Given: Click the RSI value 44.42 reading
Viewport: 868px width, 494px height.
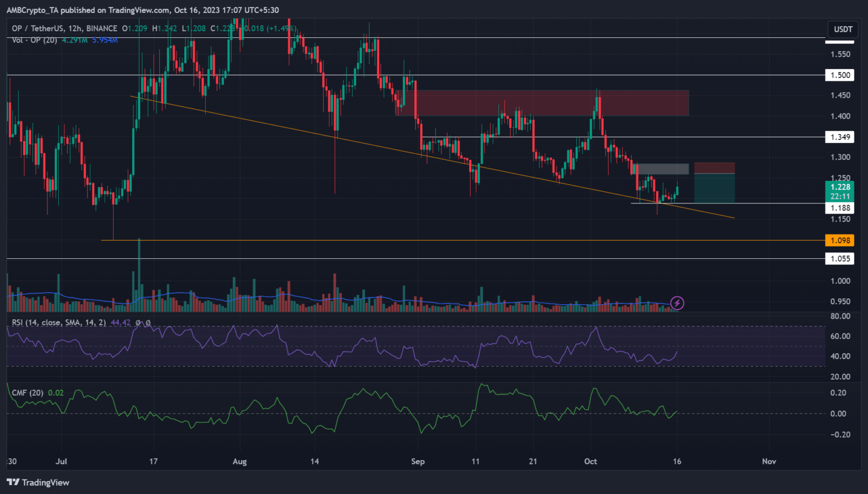Looking at the screenshot, I should [120, 323].
